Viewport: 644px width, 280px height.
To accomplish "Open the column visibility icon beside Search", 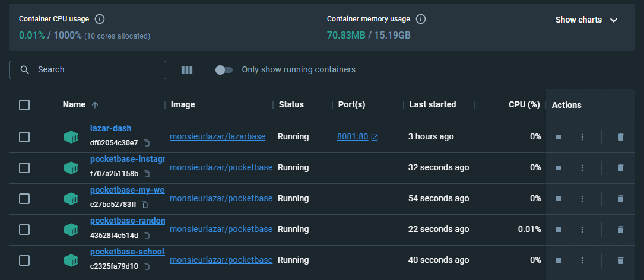I will 187,70.
